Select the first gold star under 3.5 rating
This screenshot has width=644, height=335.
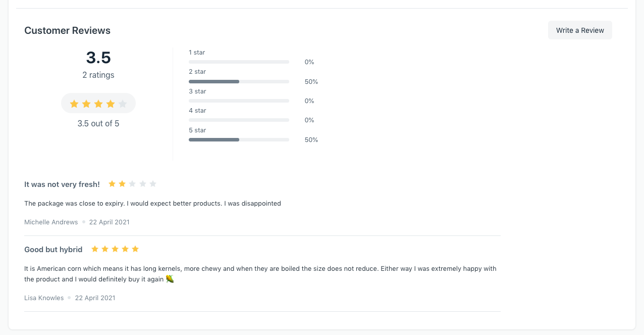point(74,103)
